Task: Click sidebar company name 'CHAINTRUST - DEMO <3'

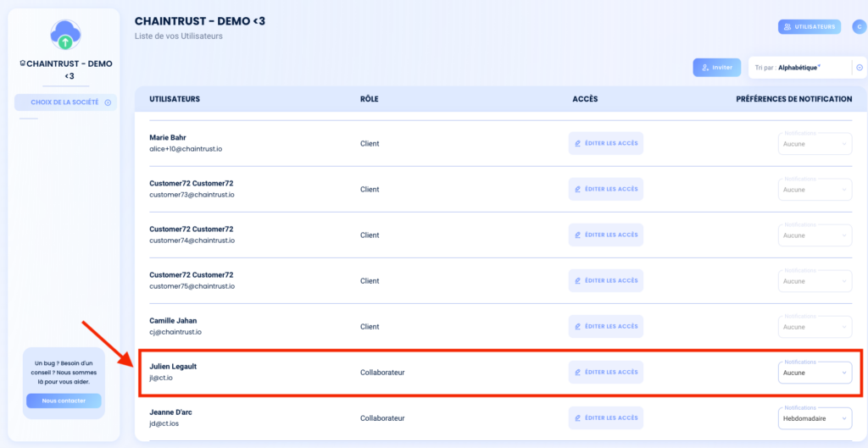Action: (70, 69)
